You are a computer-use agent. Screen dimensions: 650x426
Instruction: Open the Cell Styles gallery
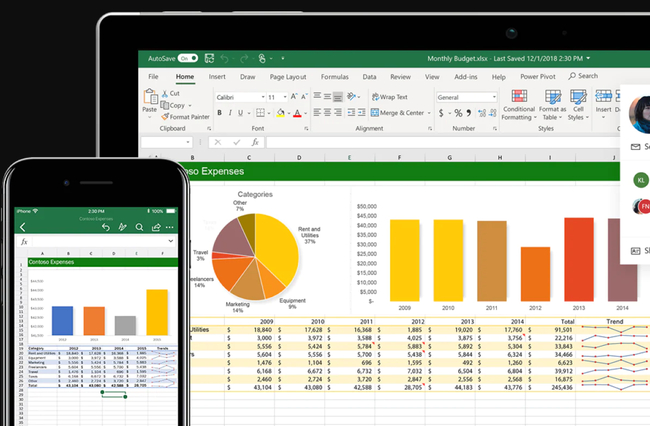[578, 105]
